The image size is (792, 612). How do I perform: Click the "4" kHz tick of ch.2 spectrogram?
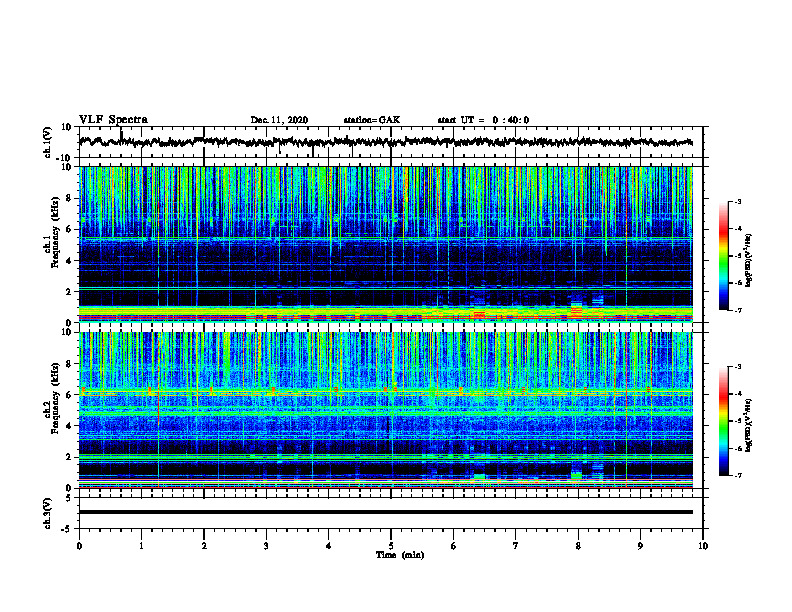tap(69, 426)
